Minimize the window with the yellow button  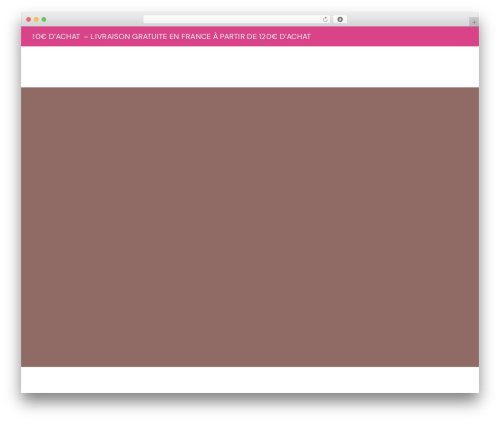point(36,19)
